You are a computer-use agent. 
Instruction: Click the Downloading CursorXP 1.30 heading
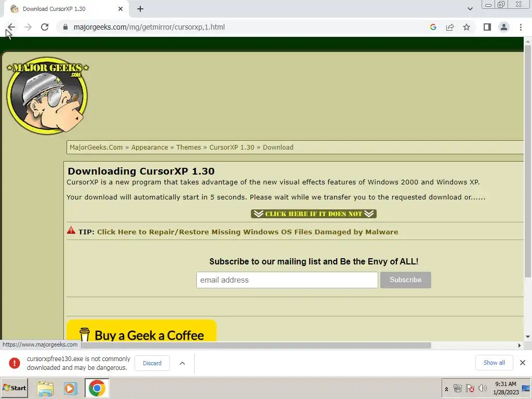point(141,171)
